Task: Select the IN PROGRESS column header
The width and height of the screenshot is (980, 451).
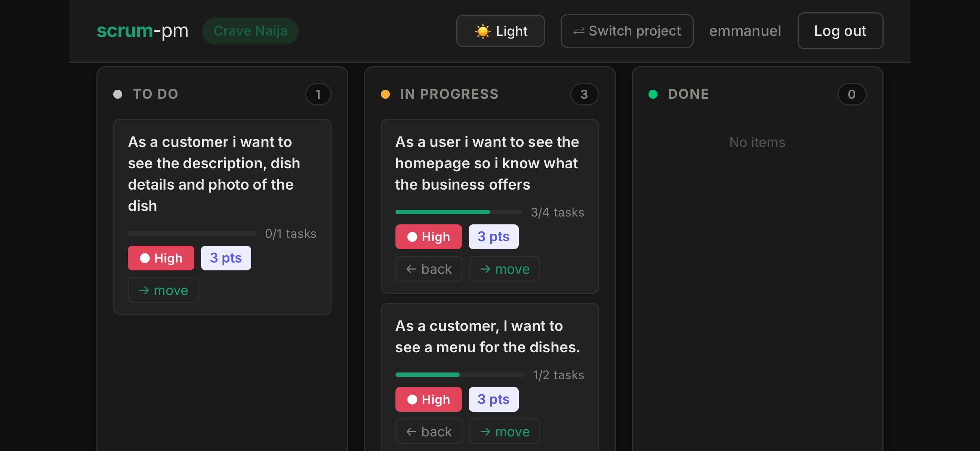Action: pos(449,94)
